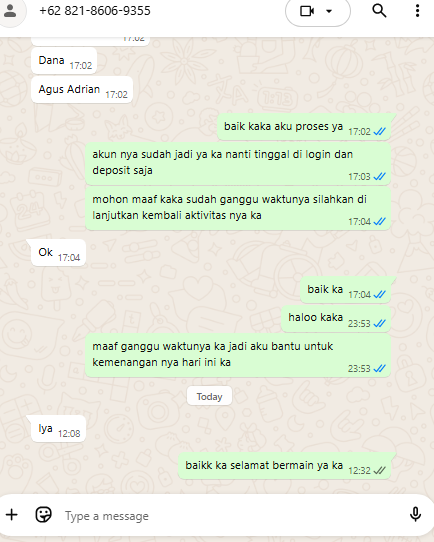Viewport: 434px width, 542px height.
Task: Open the three-dot chat menu
Action: pos(417,11)
